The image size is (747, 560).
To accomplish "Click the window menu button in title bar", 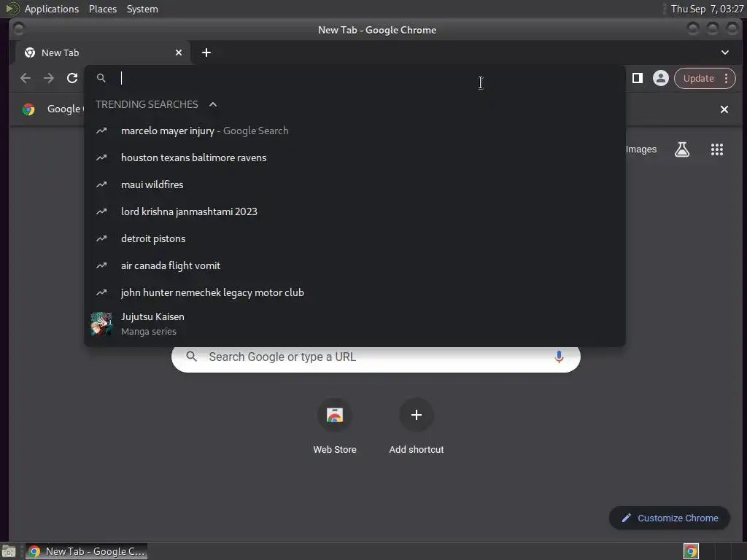I will point(18,29).
